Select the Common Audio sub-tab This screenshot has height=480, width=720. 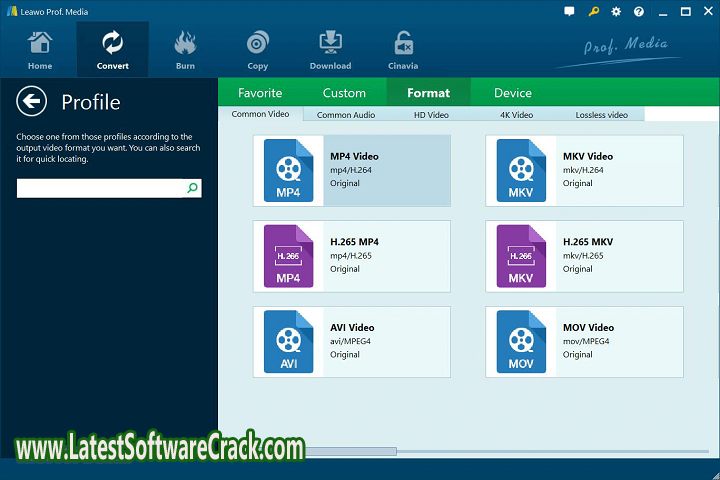click(346, 115)
